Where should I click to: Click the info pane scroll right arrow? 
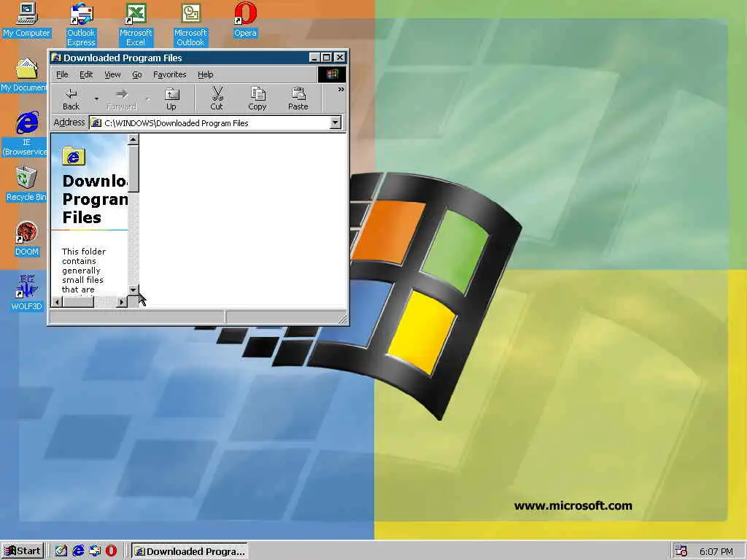tap(122, 302)
